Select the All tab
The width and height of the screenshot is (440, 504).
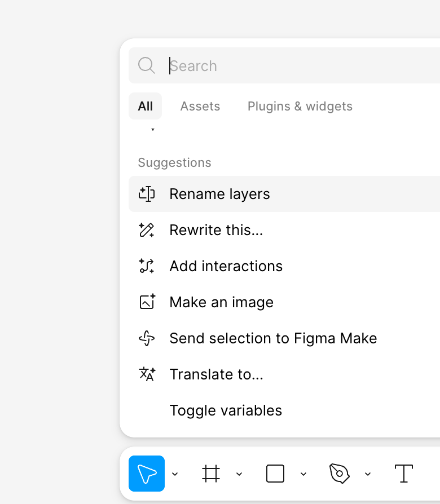pos(146,106)
